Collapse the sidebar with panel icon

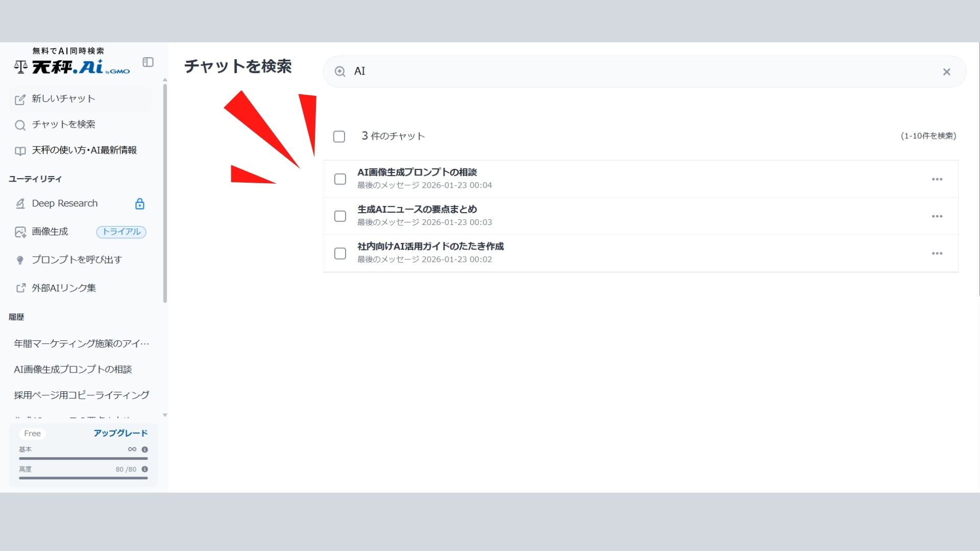[x=148, y=62]
